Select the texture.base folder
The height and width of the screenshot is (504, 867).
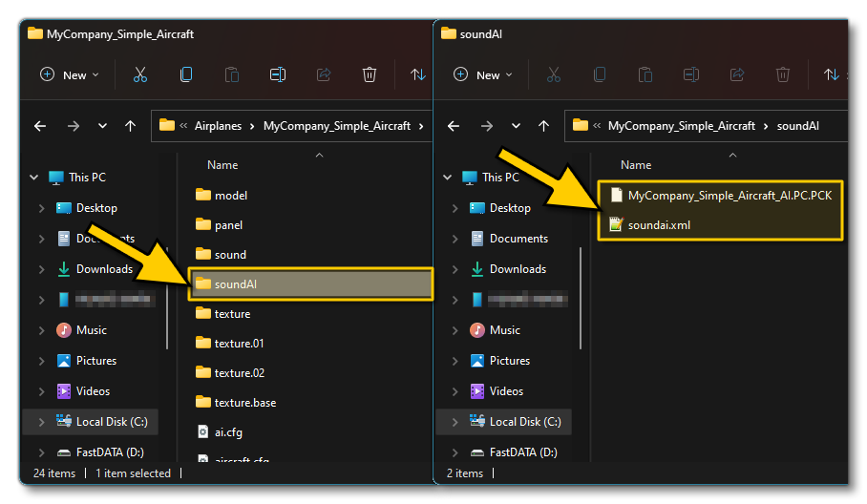pos(245,402)
